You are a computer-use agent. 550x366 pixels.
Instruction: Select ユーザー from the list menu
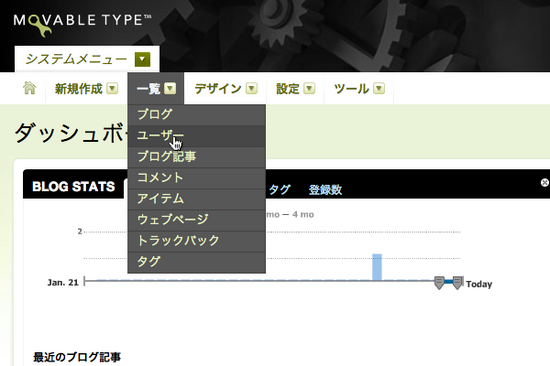pos(196,136)
